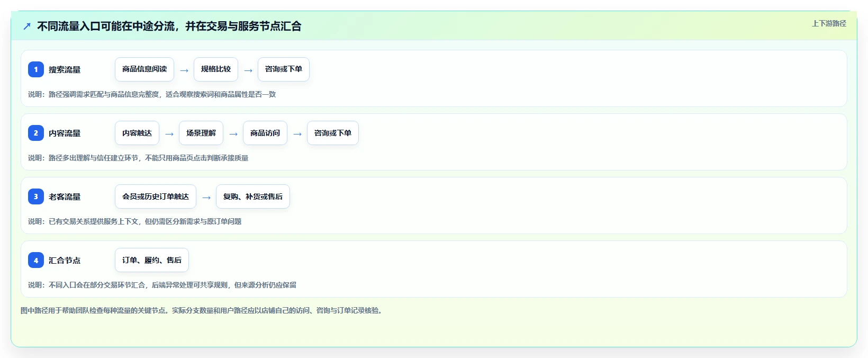Click the 汇合节点 row label
This screenshot has width=868, height=358.
[65, 260]
